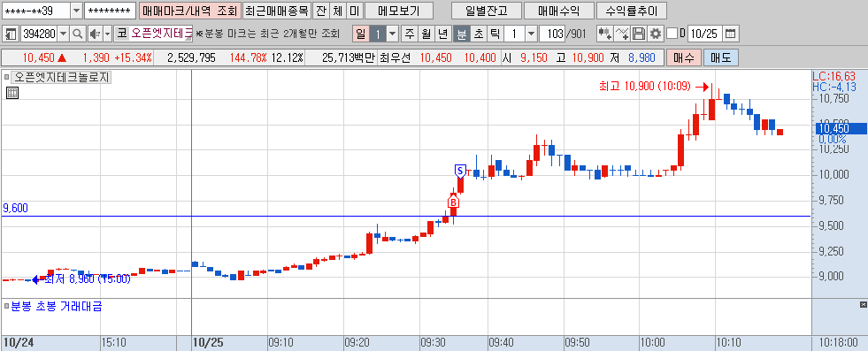Open 수익률추이 return trend tab
Image resolution: width=868 pixels, height=351 pixels.
pyautogui.click(x=631, y=11)
